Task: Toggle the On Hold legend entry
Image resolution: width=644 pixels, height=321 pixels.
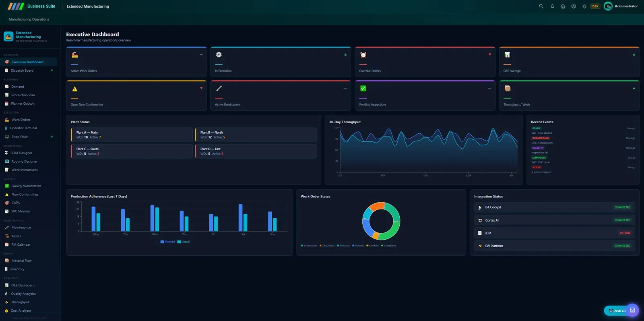Action: coord(372,246)
